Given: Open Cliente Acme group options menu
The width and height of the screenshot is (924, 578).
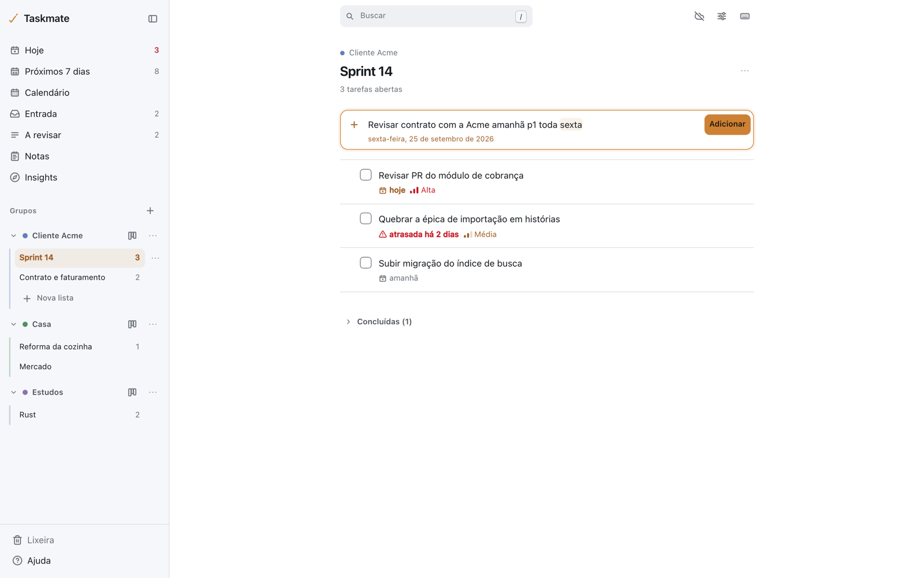Looking at the screenshot, I should click(153, 236).
